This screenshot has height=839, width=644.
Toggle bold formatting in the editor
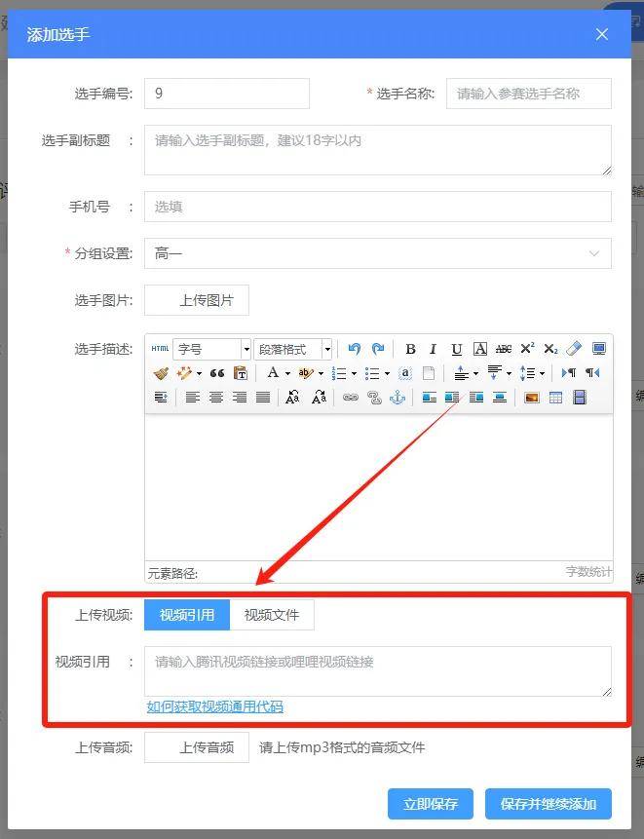click(x=410, y=349)
